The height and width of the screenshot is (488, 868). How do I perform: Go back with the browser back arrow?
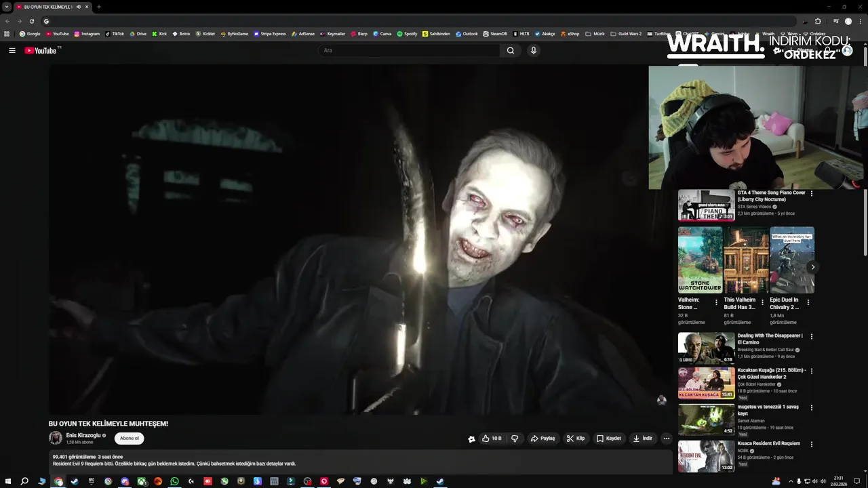point(7,21)
